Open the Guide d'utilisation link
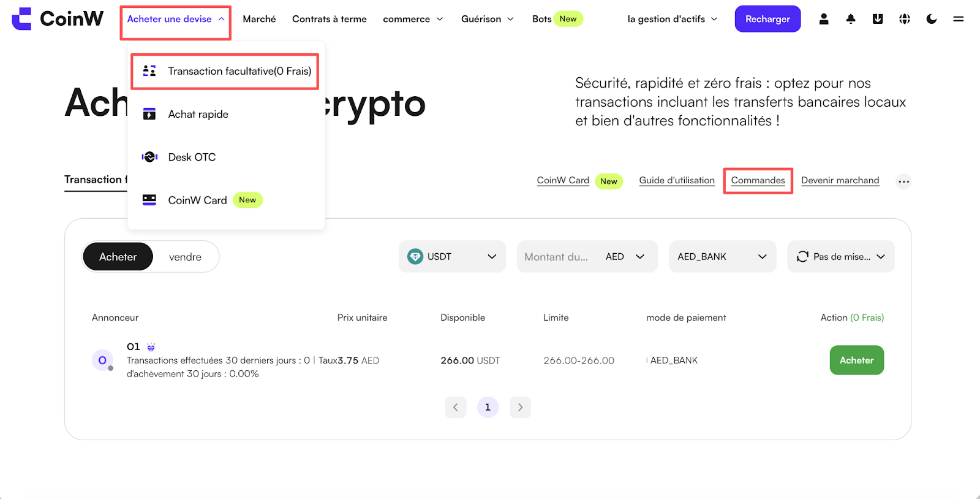 pyautogui.click(x=677, y=180)
